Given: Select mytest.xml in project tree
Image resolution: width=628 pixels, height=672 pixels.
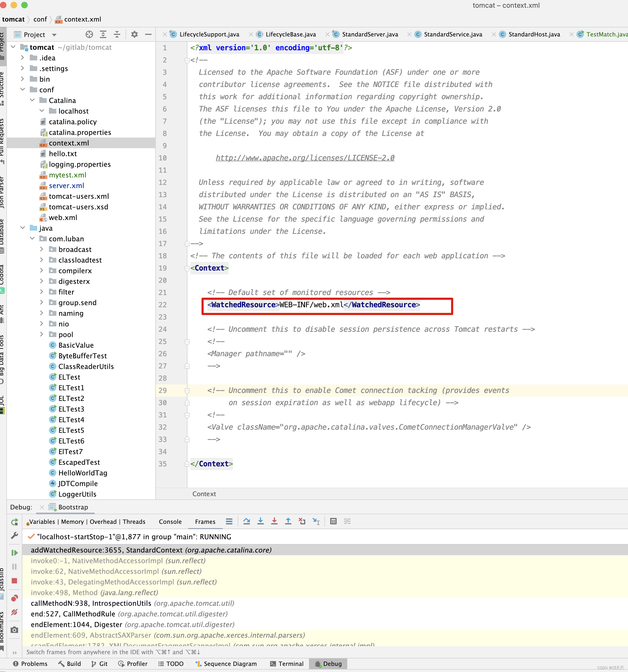Looking at the screenshot, I should click(67, 175).
